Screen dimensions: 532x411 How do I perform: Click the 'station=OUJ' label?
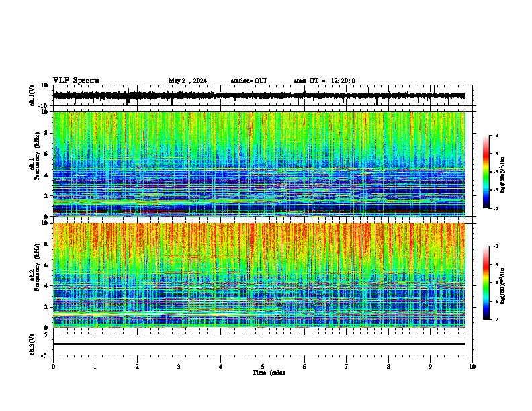click(x=249, y=81)
